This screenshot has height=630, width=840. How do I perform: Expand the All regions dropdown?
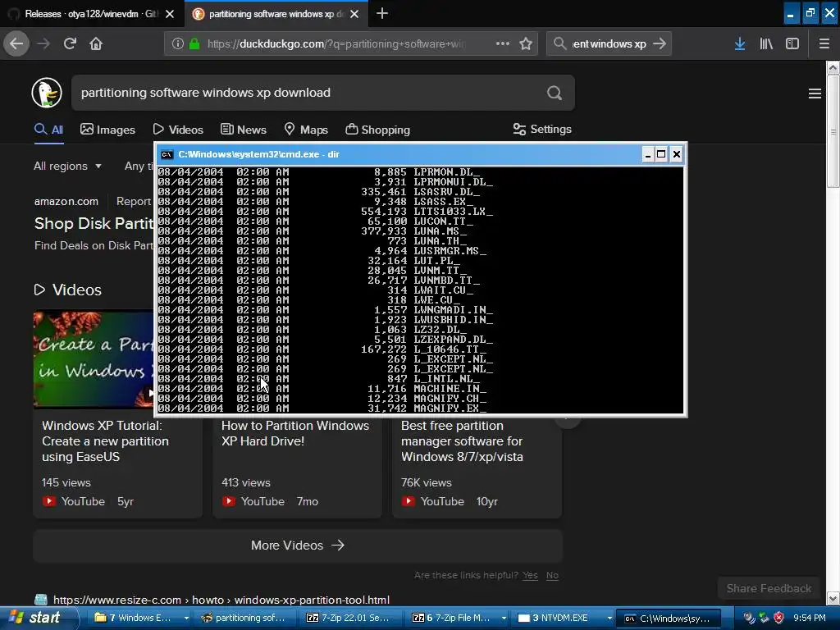point(67,166)
